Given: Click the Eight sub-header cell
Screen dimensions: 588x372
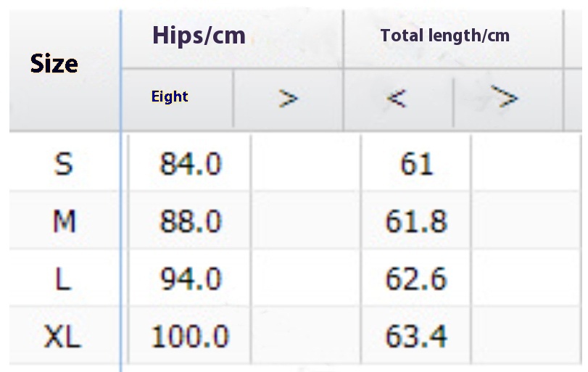Looking at the screenshot, I should [170, 96].
